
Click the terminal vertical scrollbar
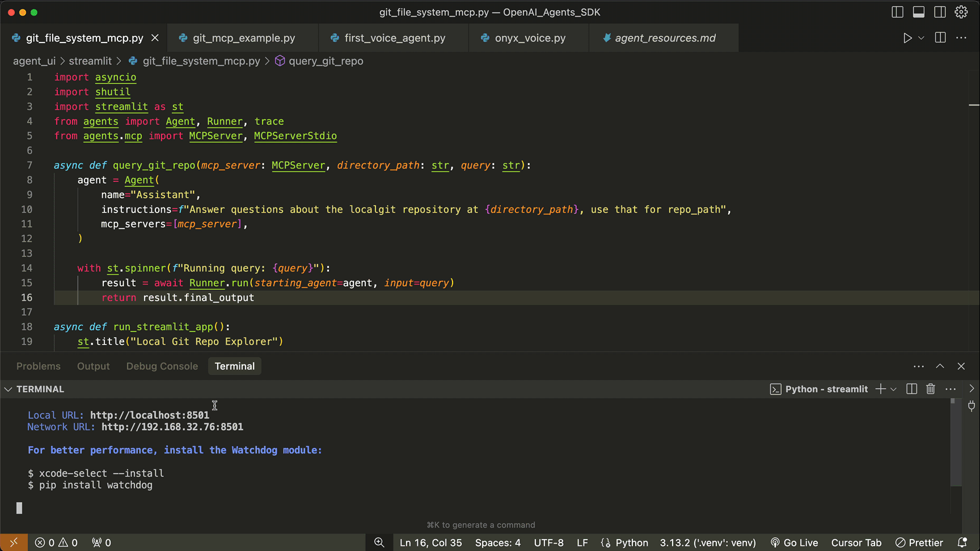[956, 442]
